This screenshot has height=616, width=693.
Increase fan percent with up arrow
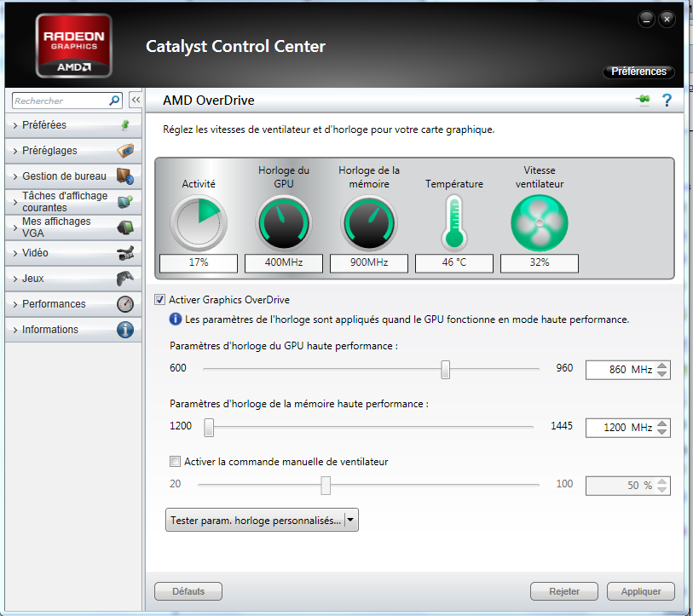(x=662, y=481)
